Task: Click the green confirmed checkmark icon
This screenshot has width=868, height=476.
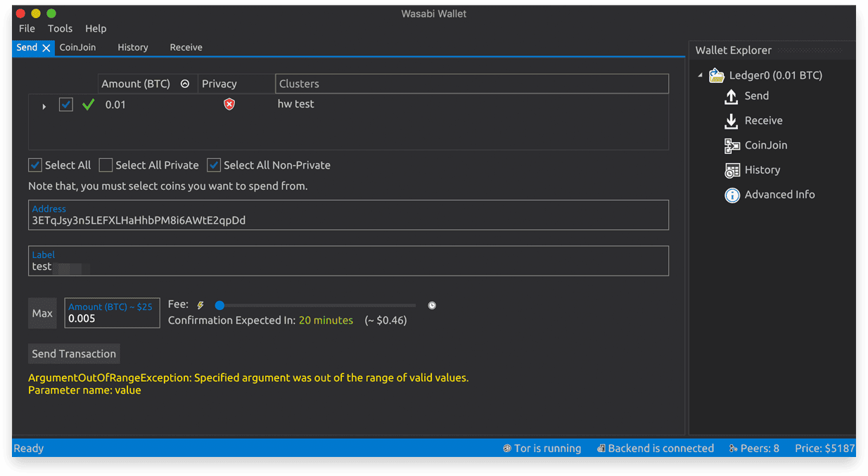Action: 88,105
